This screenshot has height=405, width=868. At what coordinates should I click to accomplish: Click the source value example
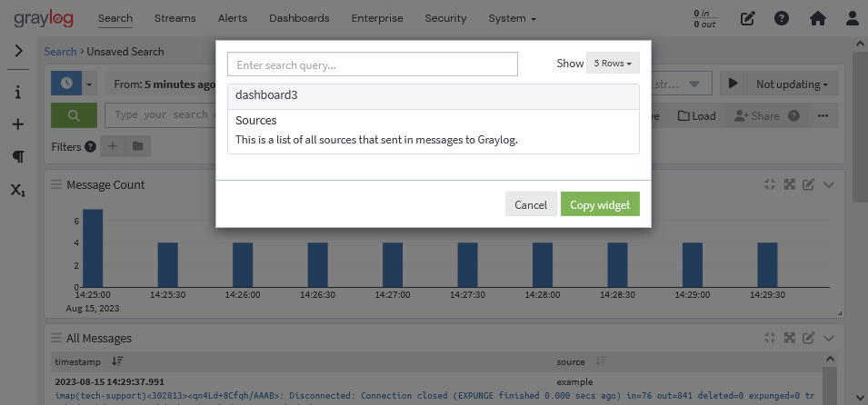click(x=574, y=381)
